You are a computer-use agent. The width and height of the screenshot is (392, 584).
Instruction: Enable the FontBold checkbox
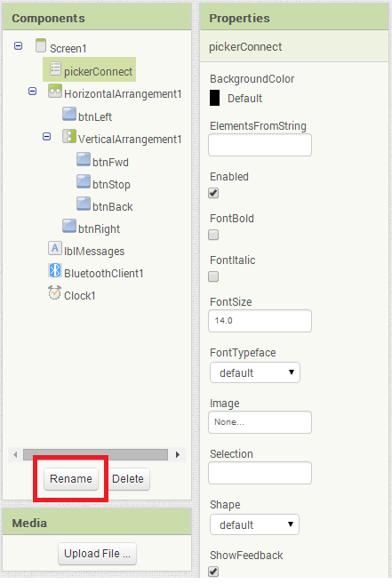pyautogui.click(x=213, y=235)
